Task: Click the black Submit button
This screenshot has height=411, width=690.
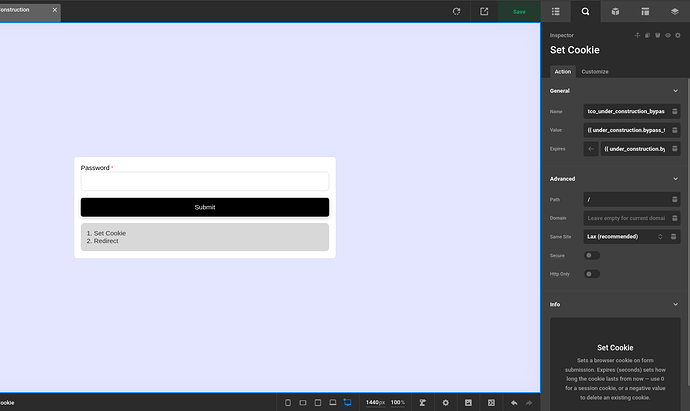Action: coord(205,207)
